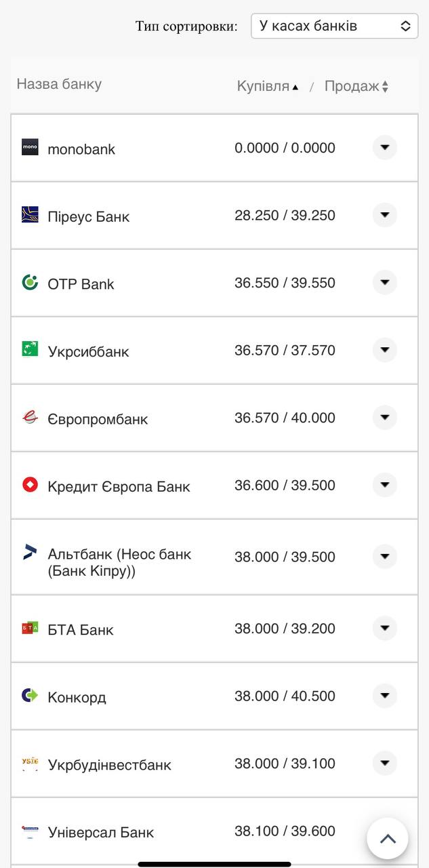Viewport: 429px width, 868px height.
Task: Expand the Укрсиббанк rate details
Action: pos(384,351)
